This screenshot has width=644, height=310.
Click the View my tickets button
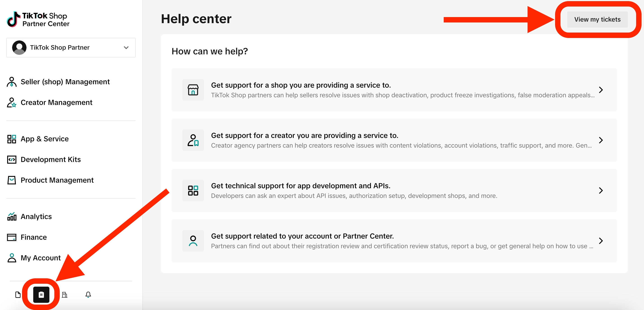click(x=597, y=19)
